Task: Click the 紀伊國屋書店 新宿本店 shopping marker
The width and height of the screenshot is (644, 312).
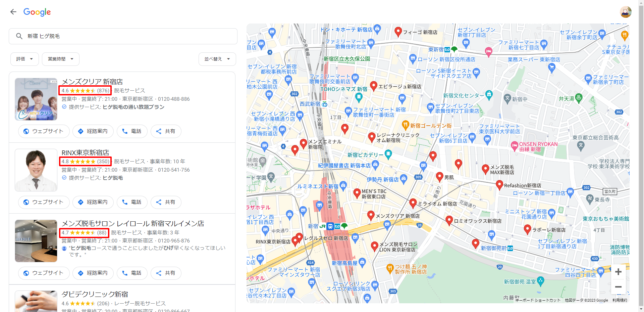Action: pyautogui.click(x=375, y=165)
